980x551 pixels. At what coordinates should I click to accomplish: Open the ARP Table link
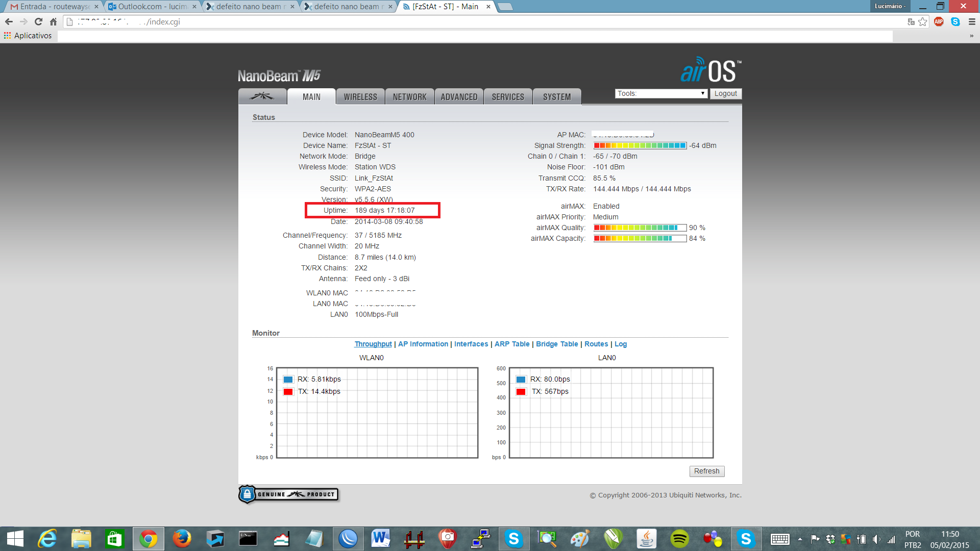pos(511,344)
